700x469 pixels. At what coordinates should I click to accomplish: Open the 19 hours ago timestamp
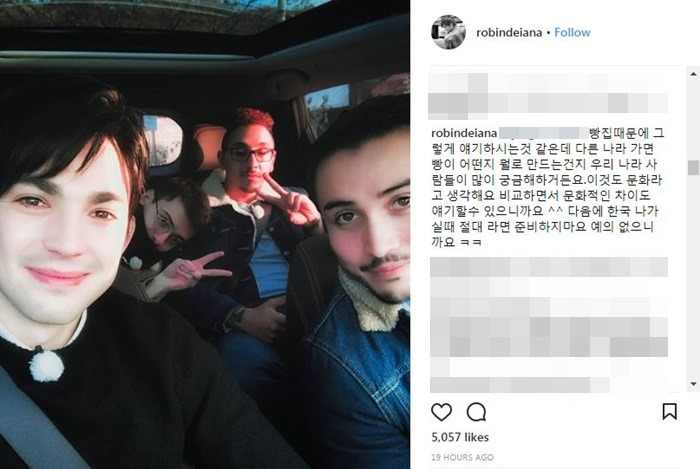(x=462, y=457)
